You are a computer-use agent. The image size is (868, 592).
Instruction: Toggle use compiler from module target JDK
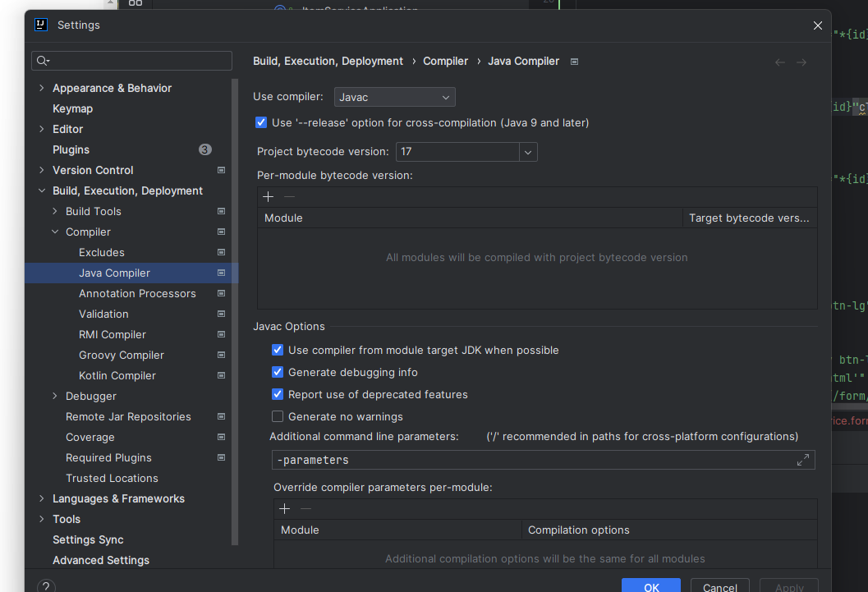pos(278,350)
